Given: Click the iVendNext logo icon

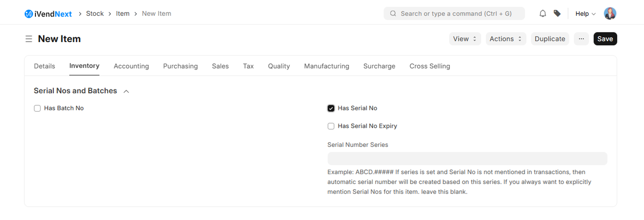Looking at the screenshot, I should [x=28, y=14].
